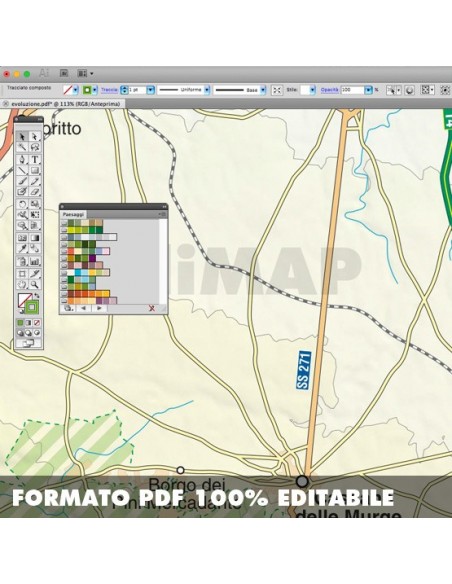452x584 pixels.
Task: Open stroke weight dropdown arrow
Action: [x=150, y=90]
